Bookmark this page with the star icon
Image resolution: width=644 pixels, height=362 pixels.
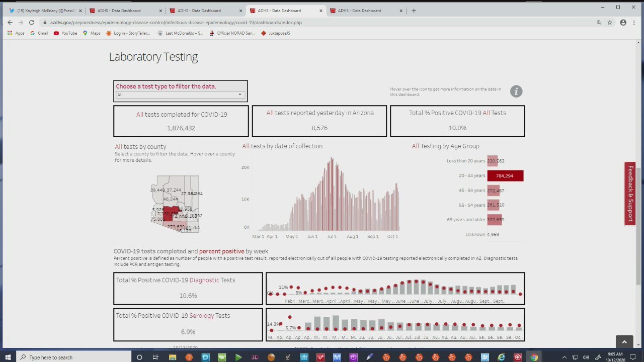[610, 23]
